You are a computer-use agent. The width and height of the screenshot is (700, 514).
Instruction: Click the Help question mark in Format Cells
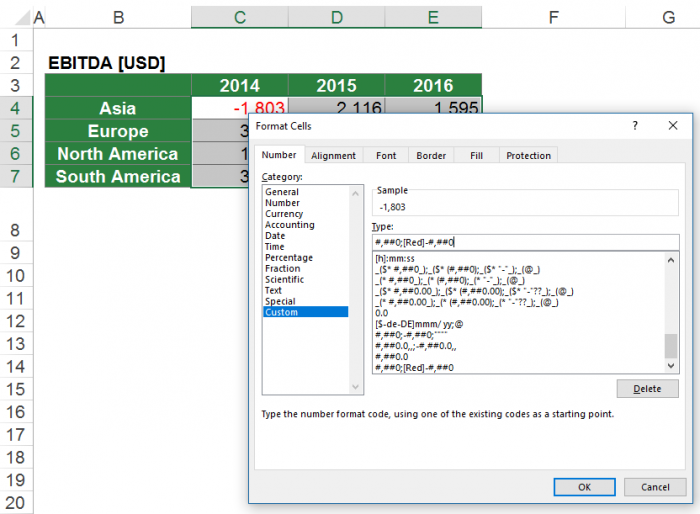tap(635, 127)
